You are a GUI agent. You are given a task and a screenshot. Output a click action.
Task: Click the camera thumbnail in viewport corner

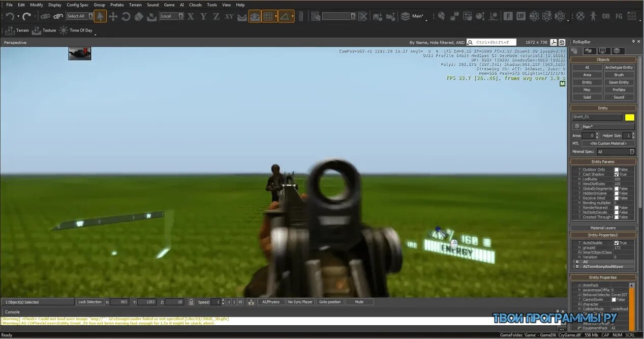pyautogui.click(x=80, y=53)
